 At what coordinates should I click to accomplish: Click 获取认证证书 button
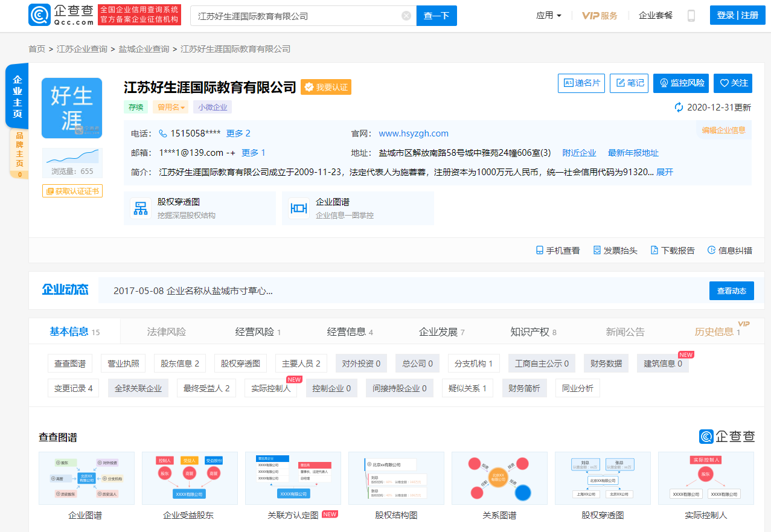pyautogui.click(x=72, y=191)
